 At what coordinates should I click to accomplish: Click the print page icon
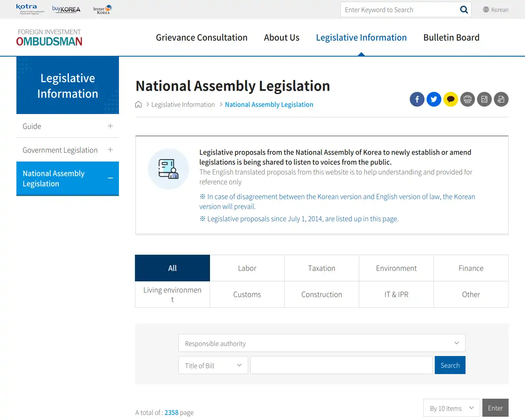tap(467, 99)
